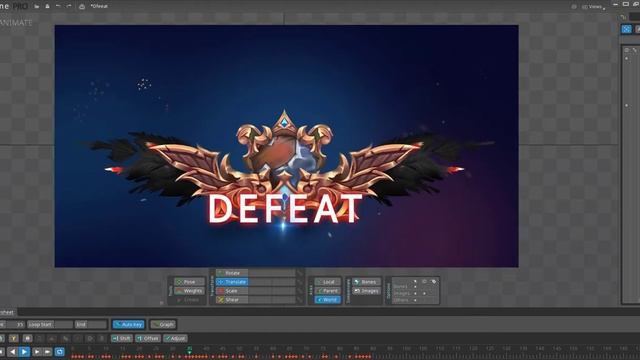This screenshot has height=360, width=640.
Task: Click the loop End field
Action: [91, 324]
